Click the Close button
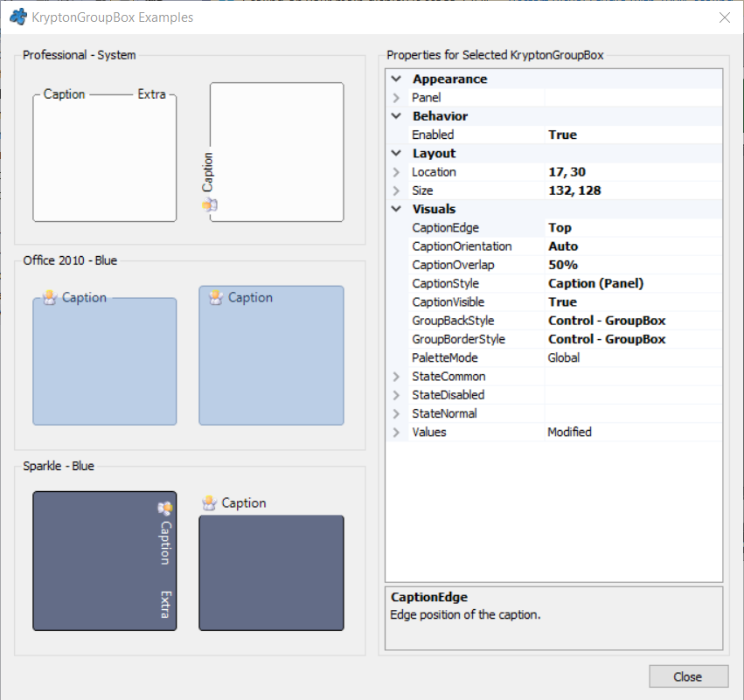 point(689,676)
